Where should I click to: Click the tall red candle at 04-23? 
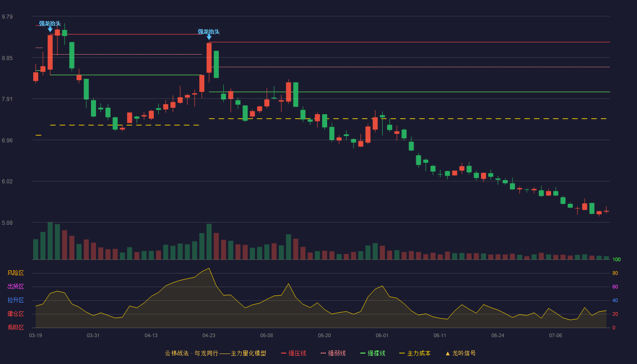[209, 58]
